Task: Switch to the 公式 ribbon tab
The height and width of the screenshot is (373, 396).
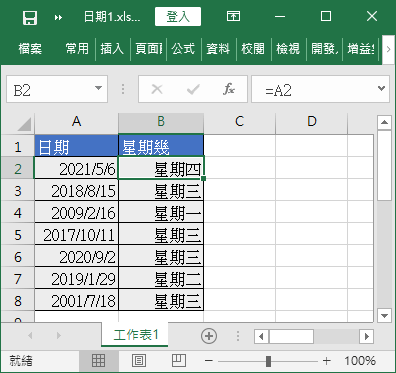Action: point(183,49)
